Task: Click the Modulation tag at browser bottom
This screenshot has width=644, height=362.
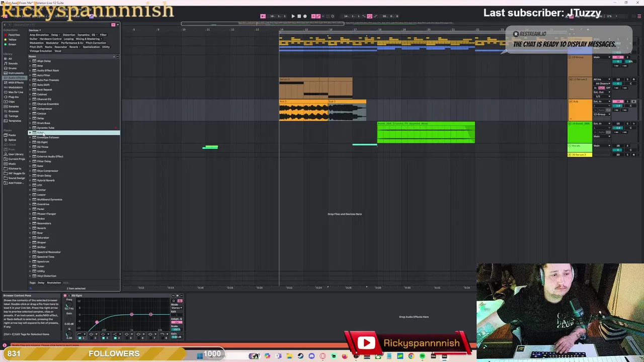Action: 54,283
